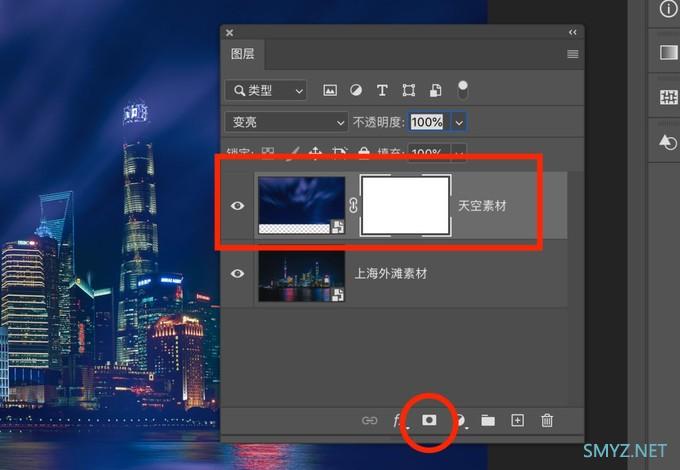Image resolution: width=680 pixels, height=470 pixels.
Task: Hide the 天空素材 layer eye icon
Action: [x=238, y=205]
